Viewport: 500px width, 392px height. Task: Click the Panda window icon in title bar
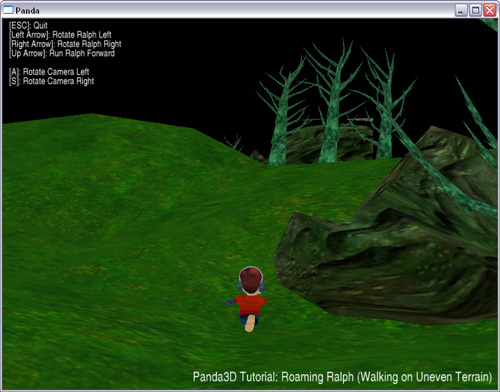click(x=8, y=10)
